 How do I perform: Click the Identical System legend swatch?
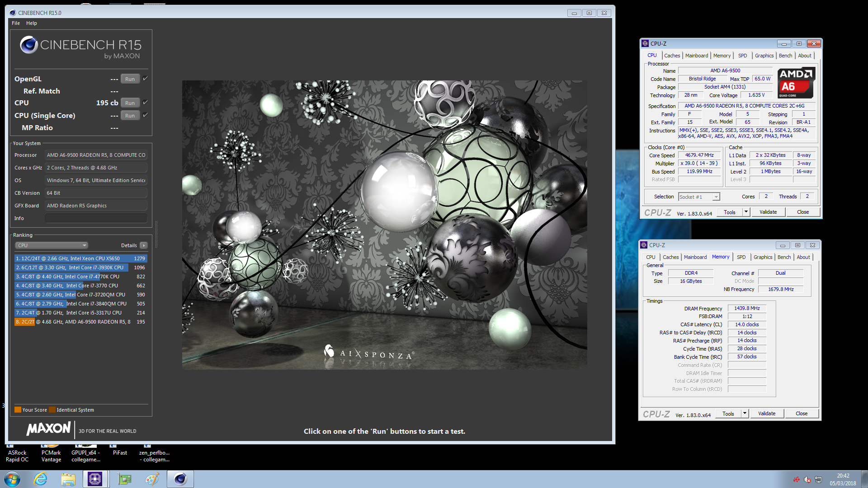pyautogui.click(x=52, y=410)
